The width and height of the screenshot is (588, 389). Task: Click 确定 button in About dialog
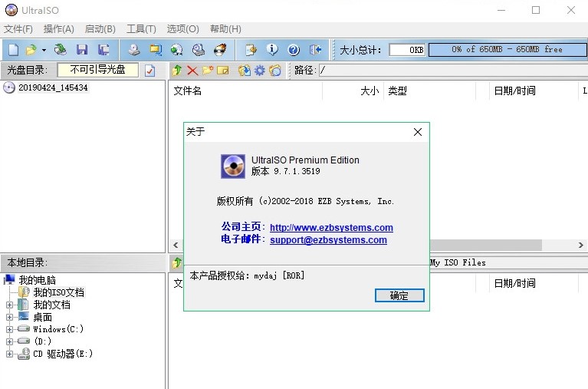pos(399,295)
